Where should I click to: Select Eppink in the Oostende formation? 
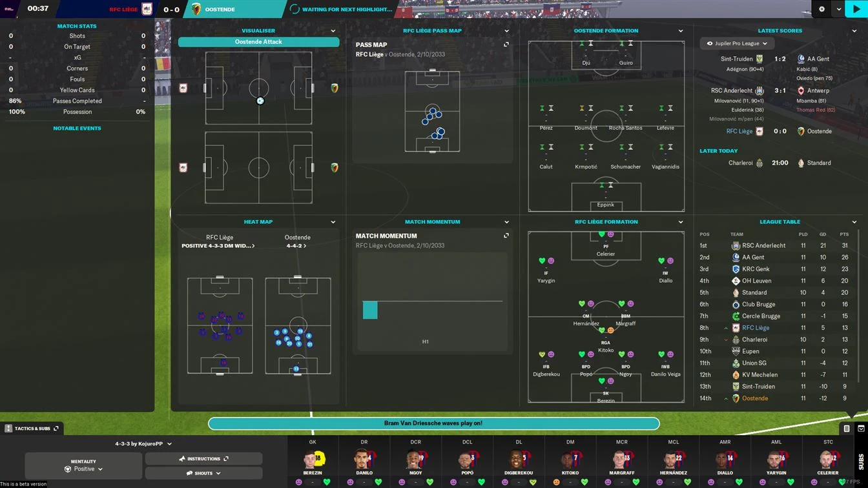click(606, 194)
